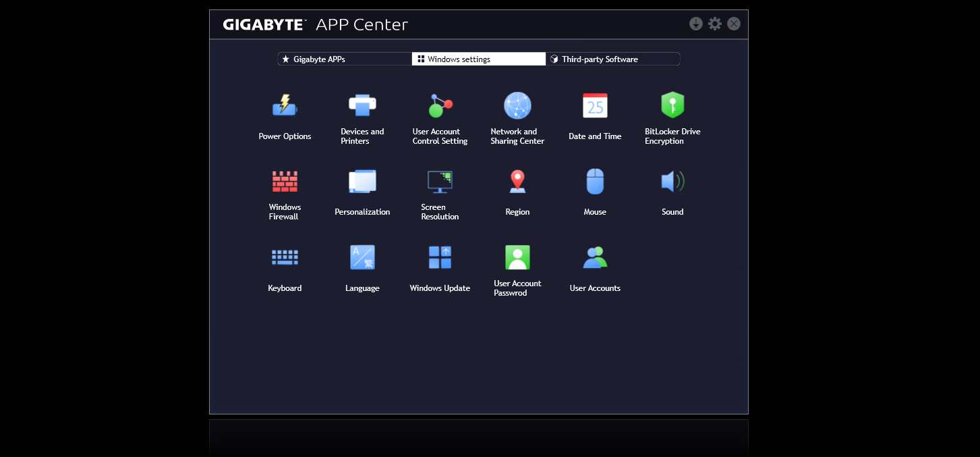Click the Date and Time calendar icon
Image resolution: width=980 pixels, height=457 pixels.
tap(595, 106)
